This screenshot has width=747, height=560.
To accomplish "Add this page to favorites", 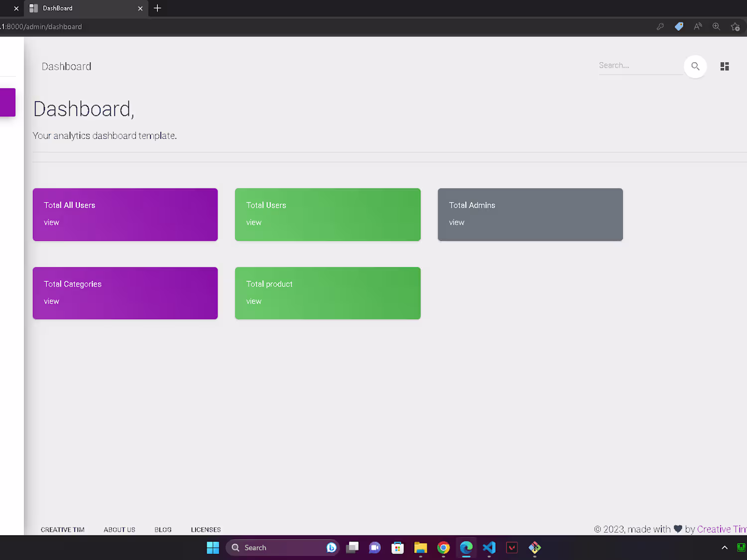I will 735,27.
